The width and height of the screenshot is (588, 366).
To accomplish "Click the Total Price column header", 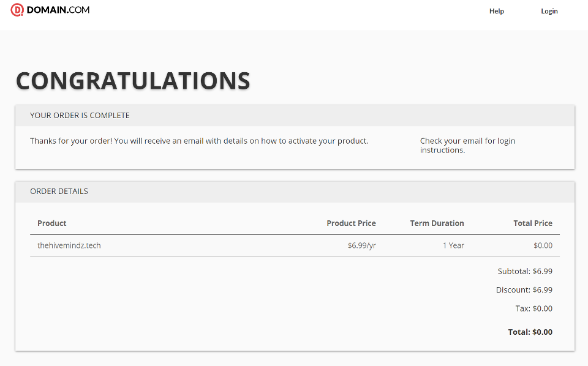I will tap(532, 223).
